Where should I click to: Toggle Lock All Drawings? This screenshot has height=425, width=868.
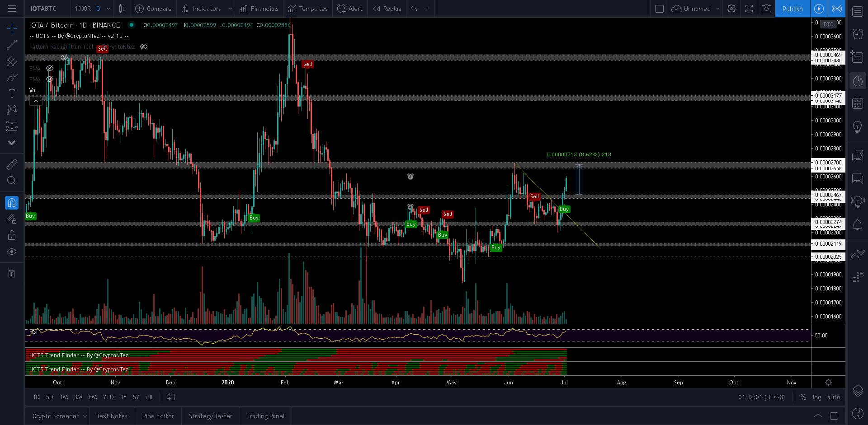tap(12, 235)
